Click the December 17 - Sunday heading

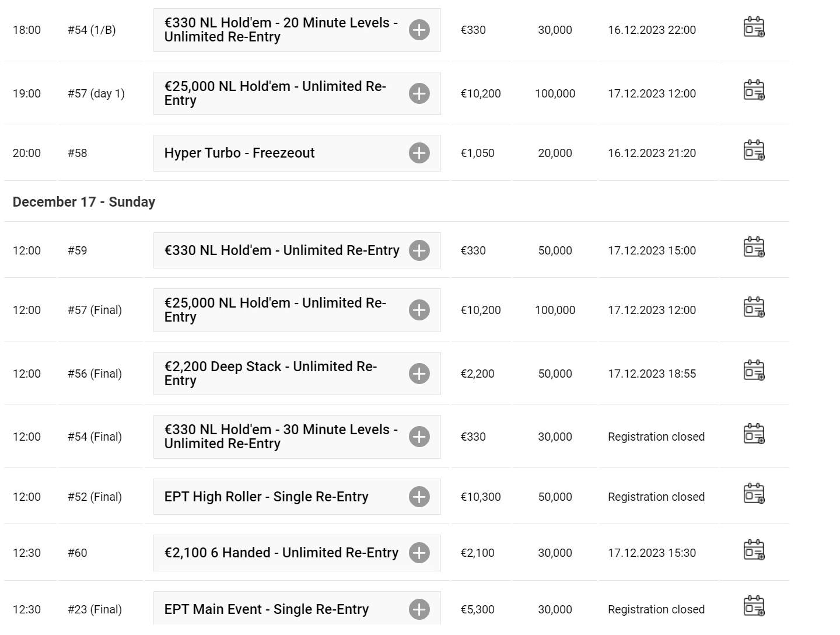(x=84, y=202)
